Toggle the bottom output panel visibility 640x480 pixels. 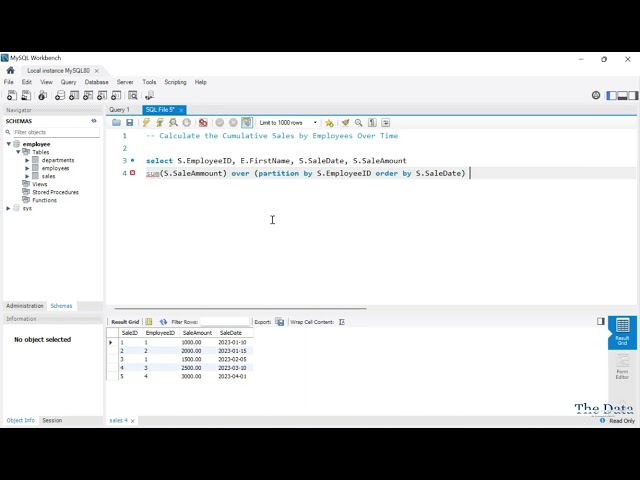click(x=622, y=96)
